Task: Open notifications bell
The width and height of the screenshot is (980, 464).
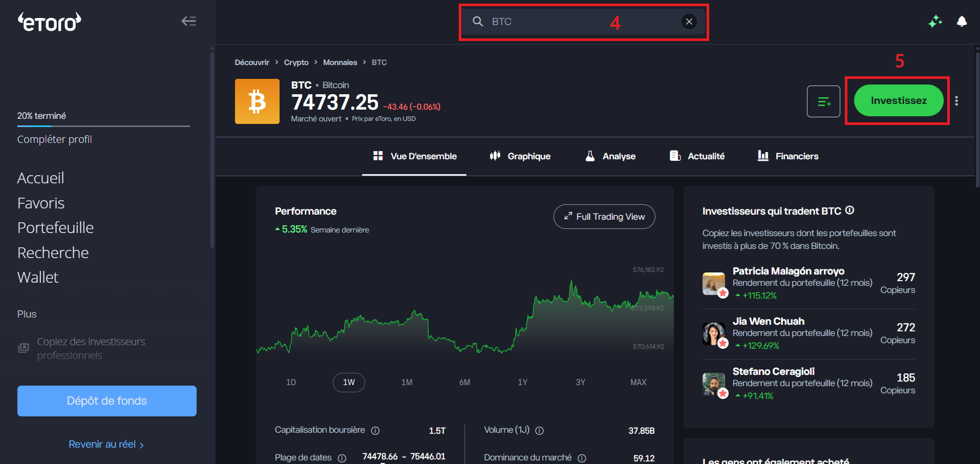Action: click(962, 22)
